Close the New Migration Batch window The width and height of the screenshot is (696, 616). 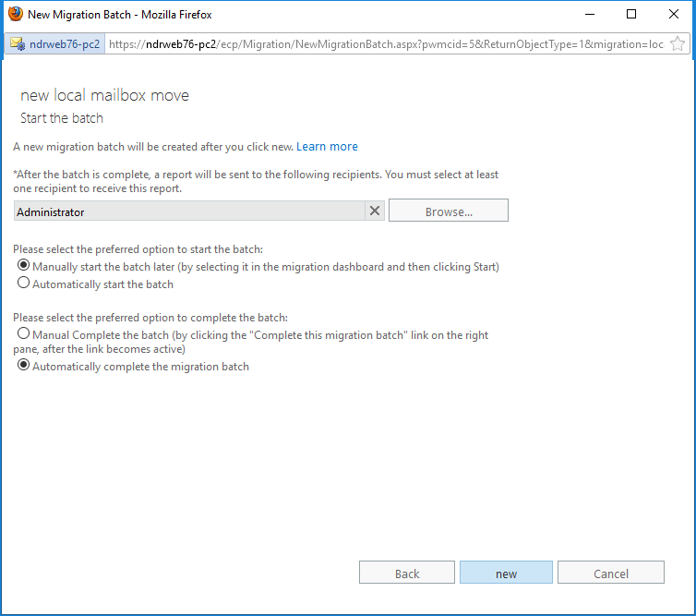coord(673,14)
